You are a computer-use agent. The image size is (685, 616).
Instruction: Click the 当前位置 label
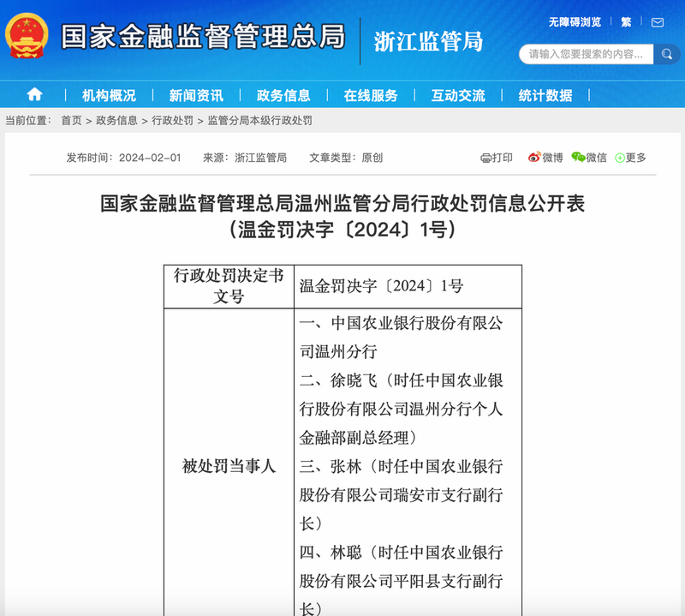(28, 120)
